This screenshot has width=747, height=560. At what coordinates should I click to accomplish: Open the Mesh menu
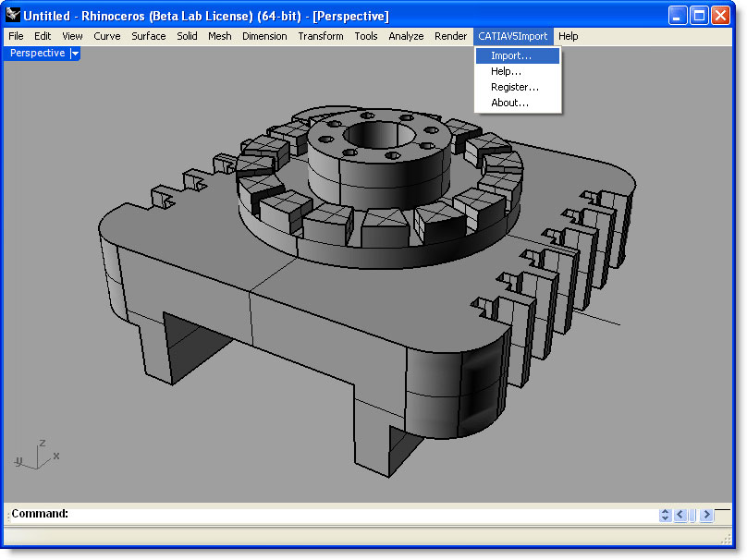(x=220, y=36)
